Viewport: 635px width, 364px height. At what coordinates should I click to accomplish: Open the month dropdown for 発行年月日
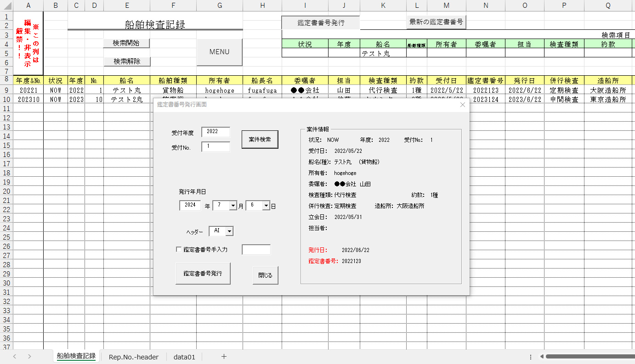(x=233, y=206)
